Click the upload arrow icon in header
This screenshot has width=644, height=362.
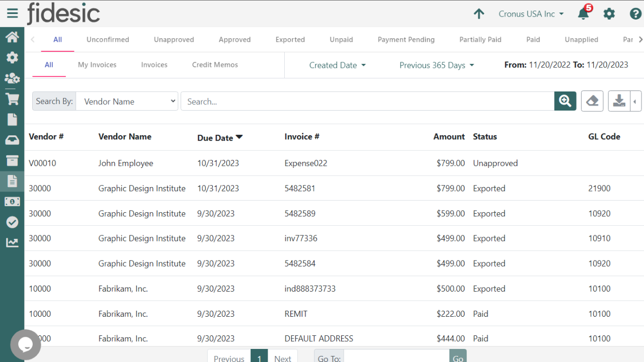tap(479, 14)
